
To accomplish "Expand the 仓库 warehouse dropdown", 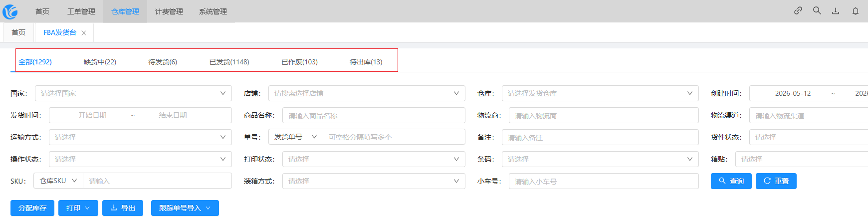I will [x=600, y=93].
